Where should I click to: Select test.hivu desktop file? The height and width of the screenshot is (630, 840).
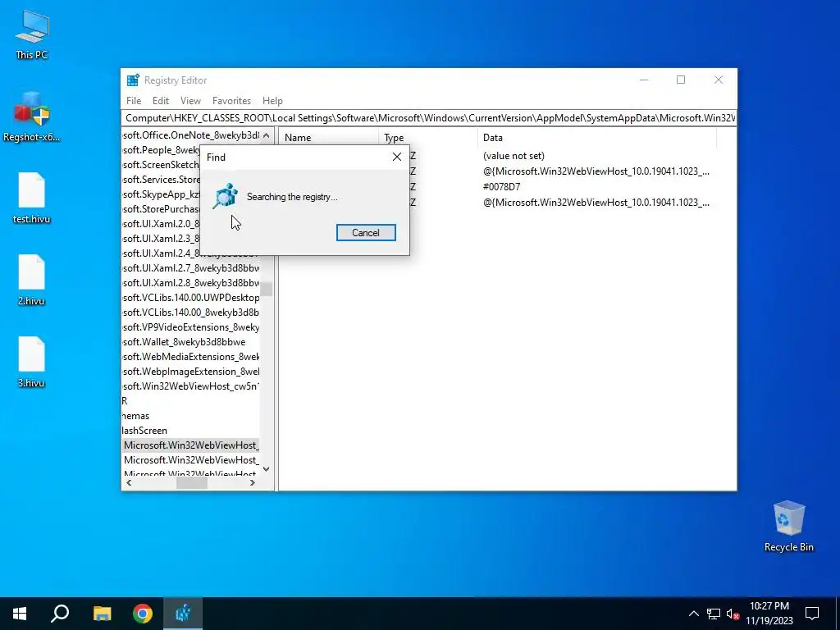coord(32,198)
